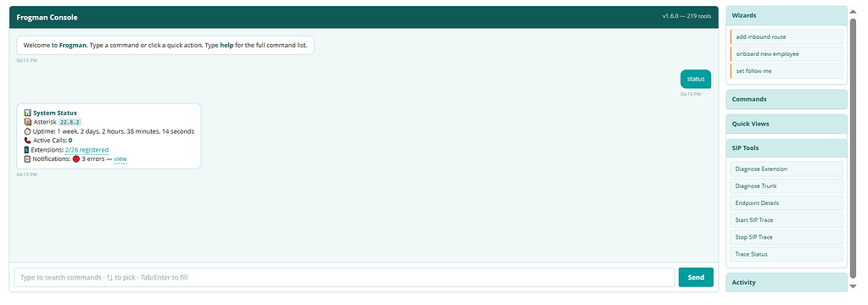This screenshot has width=868, height=305.
Task: Click the Asterisk version icon
Action: 28,122
